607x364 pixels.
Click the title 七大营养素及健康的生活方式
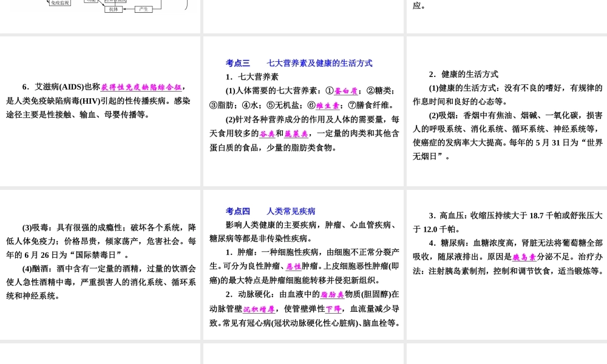(319, 63)
